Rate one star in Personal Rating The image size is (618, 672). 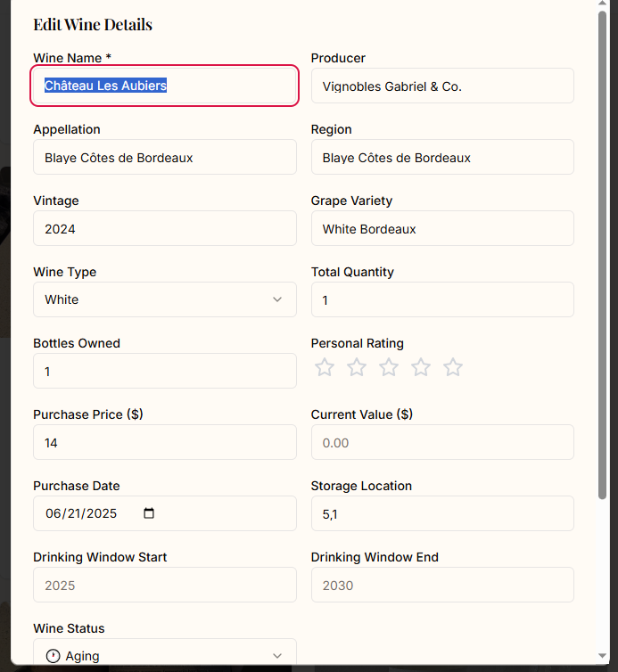pos(325,367)
